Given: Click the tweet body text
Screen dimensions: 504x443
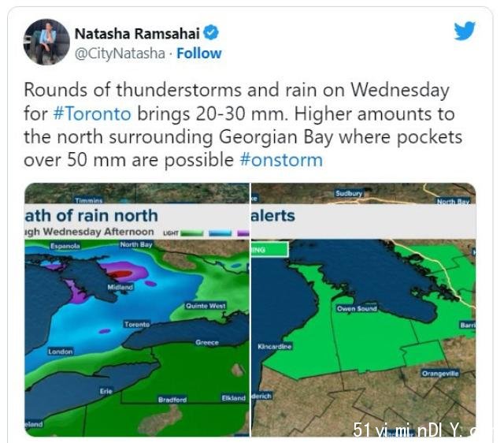Looking at the screenshot, I should pyautogui.click(x=243, y=125).
